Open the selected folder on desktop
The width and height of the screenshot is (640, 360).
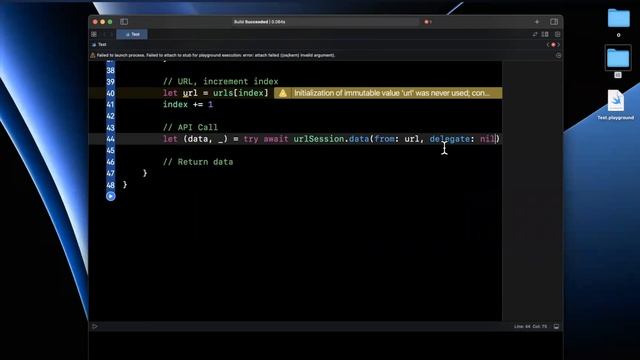618,58
